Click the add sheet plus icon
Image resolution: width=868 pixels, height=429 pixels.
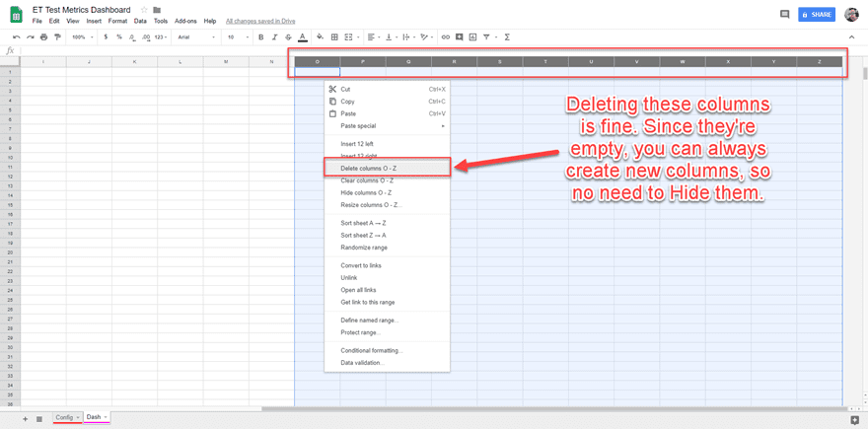pyautogui.click(x=26, y=418)
